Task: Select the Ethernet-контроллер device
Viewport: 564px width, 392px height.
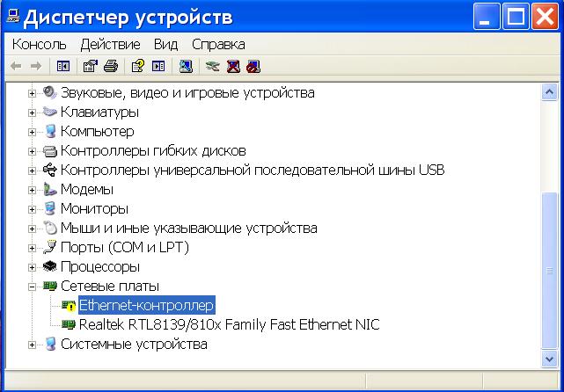Action: 147,305
